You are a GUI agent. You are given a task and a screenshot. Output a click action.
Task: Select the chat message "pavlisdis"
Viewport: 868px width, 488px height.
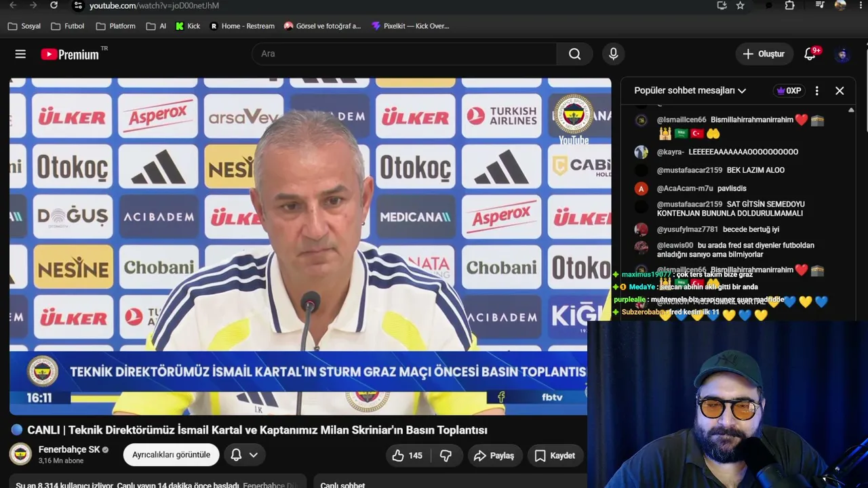pos(732,188)
